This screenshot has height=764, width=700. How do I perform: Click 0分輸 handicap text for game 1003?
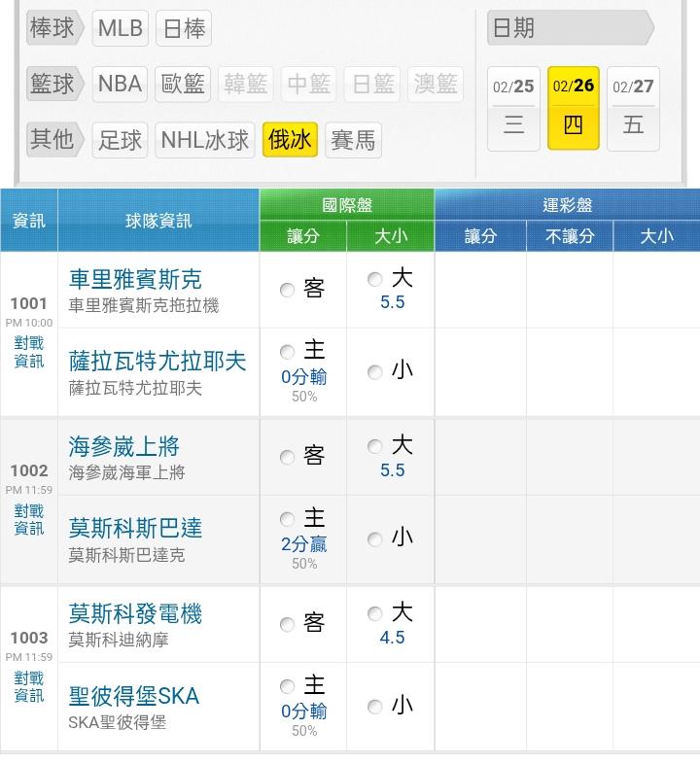(x=304, y=712)
